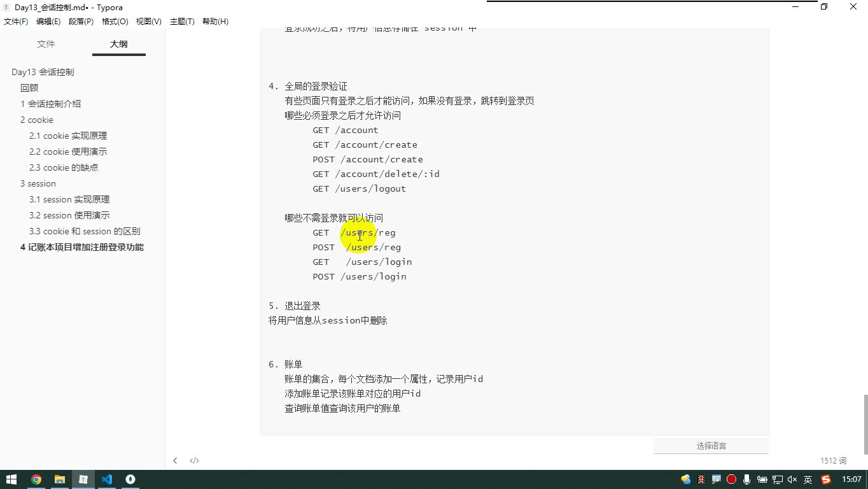
Task: Jump to outline 2.2 cookie 使用演示
Action: [x=68, y=152]
